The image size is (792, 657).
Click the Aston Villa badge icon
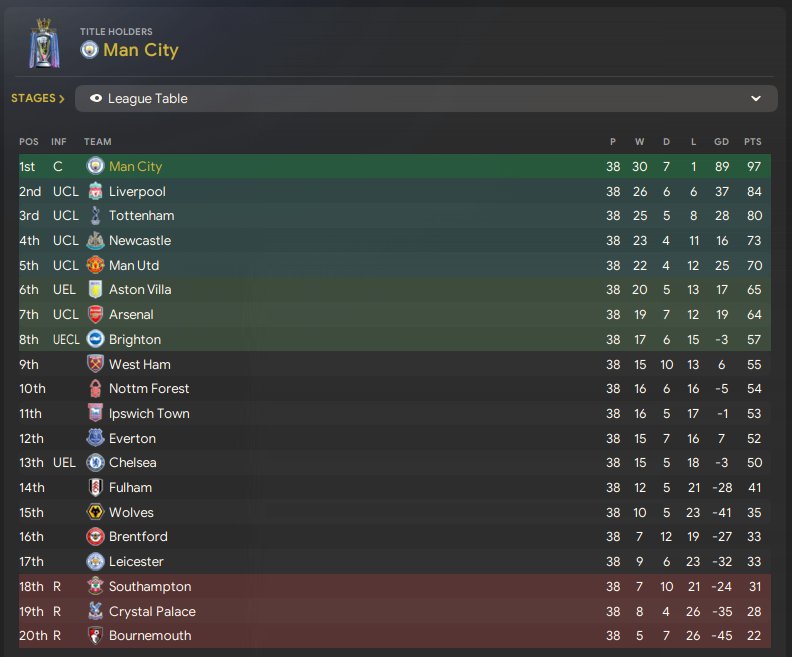(96, 290)
